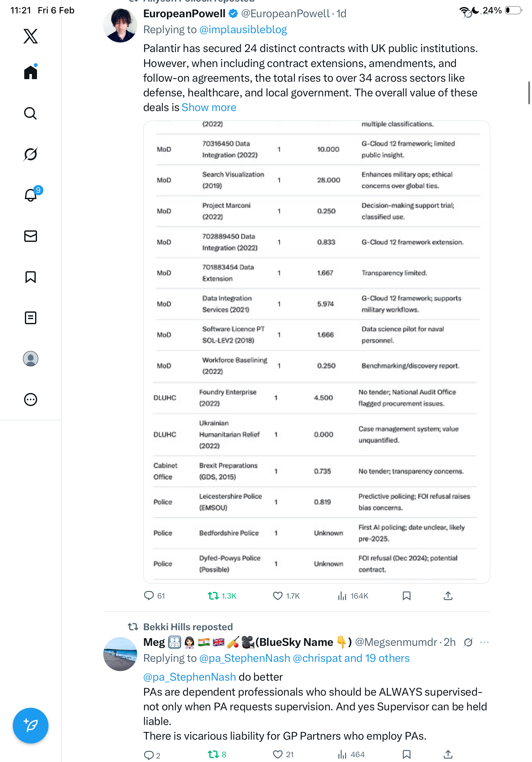Bookmark the Palantir contracts post
532x762 pixels.
click(x=406, y=596)
